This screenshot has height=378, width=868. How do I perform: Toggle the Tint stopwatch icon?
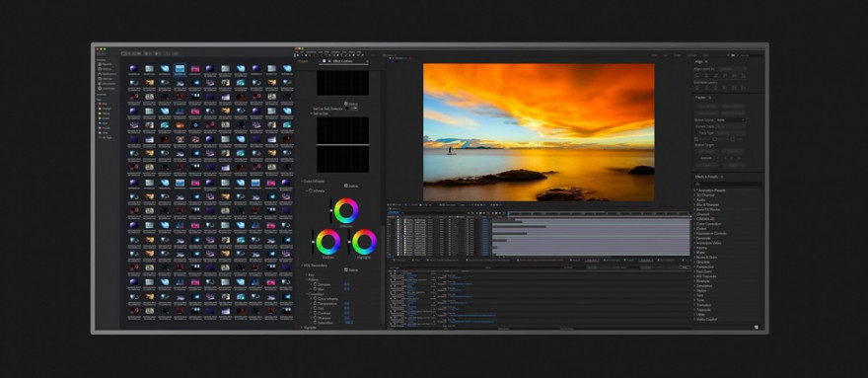pos(315,309)
